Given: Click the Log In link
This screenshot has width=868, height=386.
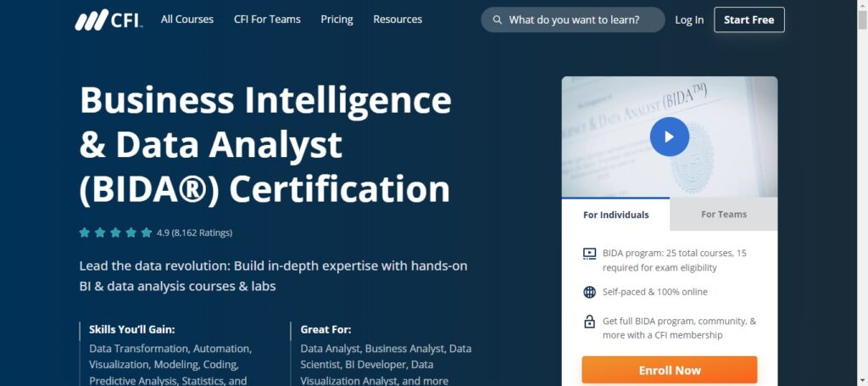Looking at the screenshot, I should [x=689, y=20].
